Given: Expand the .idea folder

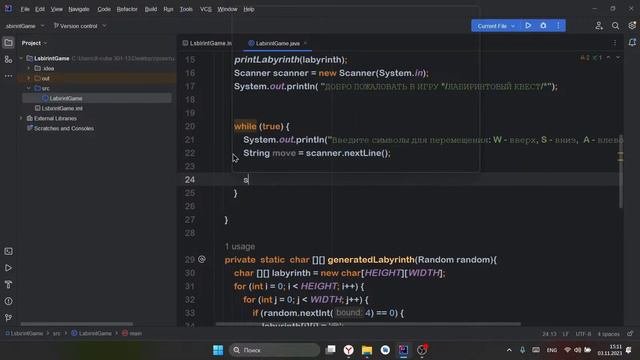Looking at the screenshot, I should pos(29,68).
